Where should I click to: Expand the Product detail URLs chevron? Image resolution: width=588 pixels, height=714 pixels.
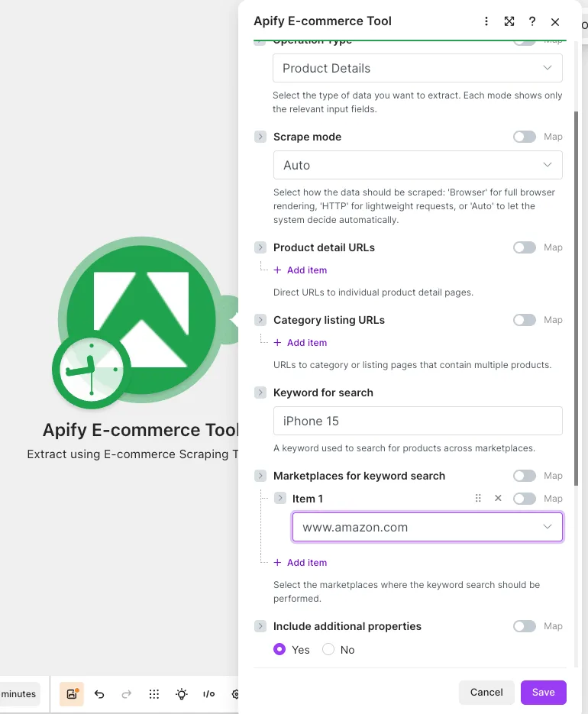coord(260,247)
